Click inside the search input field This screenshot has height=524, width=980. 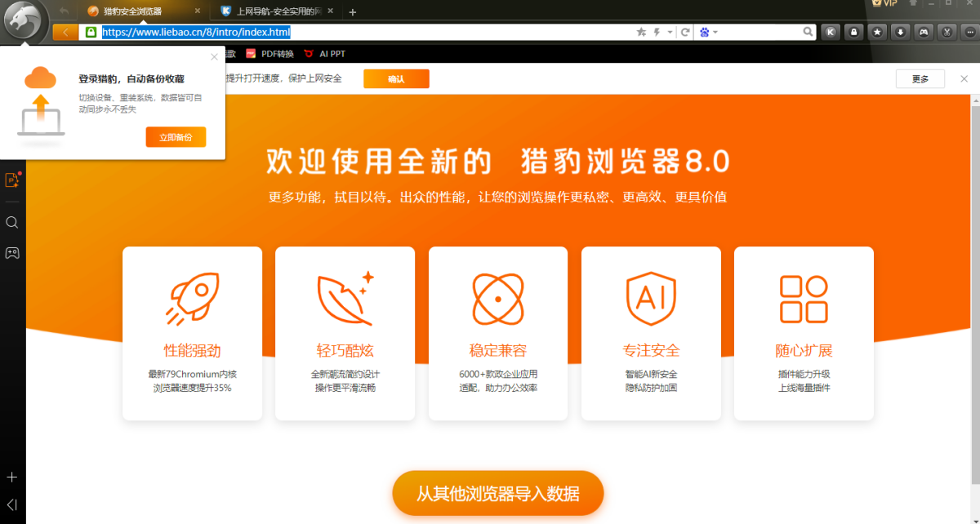(x=759, y=33)
